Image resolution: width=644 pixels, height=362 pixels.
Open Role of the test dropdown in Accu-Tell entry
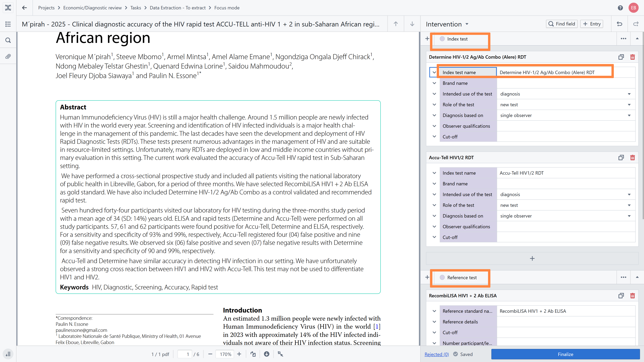[x=566, y=205]
